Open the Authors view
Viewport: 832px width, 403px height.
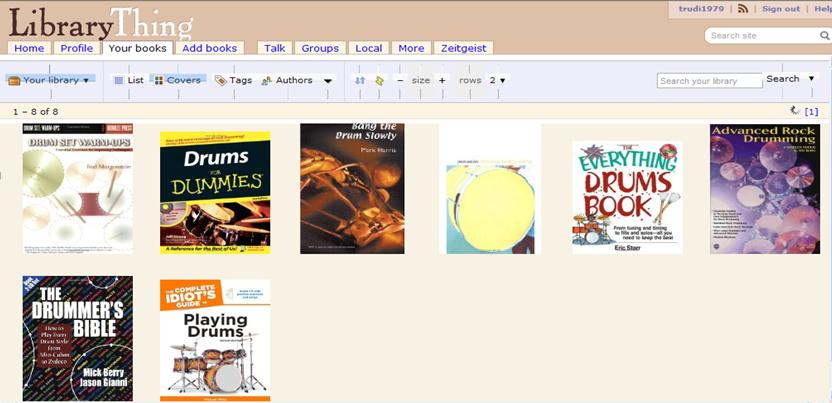(x=287, y=80)
